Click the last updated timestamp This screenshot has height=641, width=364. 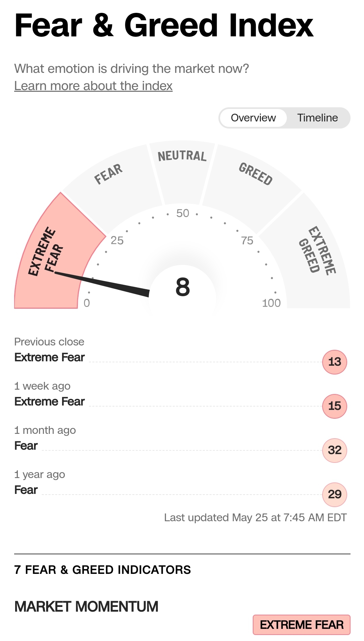click(x=255, y=518)
